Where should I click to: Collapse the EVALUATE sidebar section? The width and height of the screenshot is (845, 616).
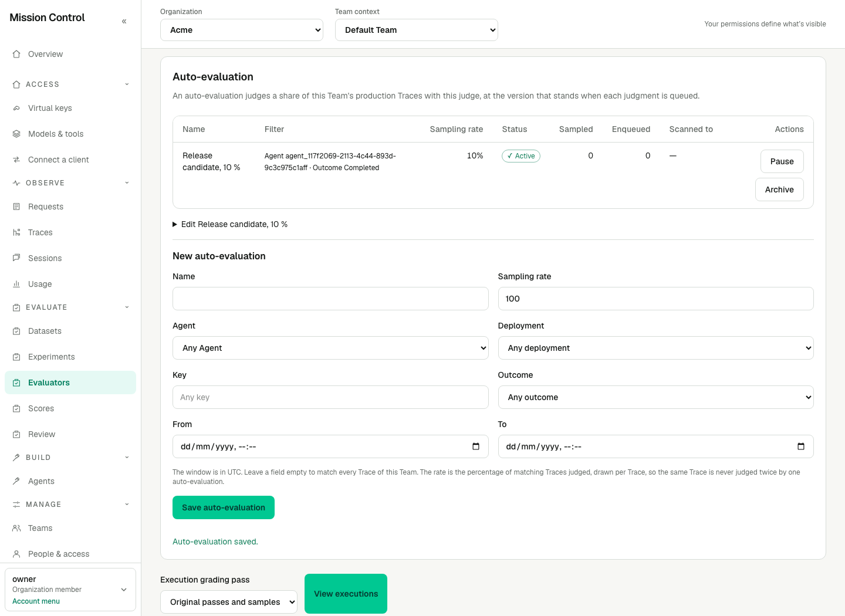[70, 307]
